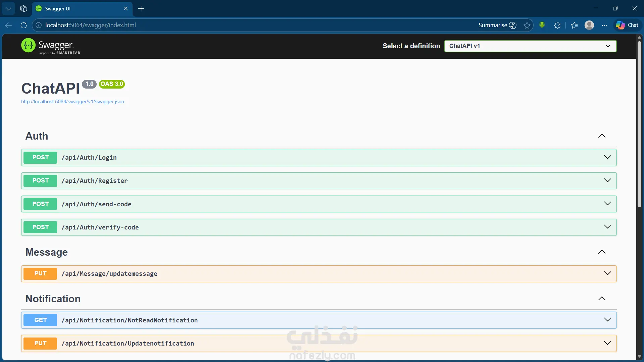The image size is (644, 362).
Task: Expand the POST /api/Auth/Login endpoint
Action: (319, 157)
